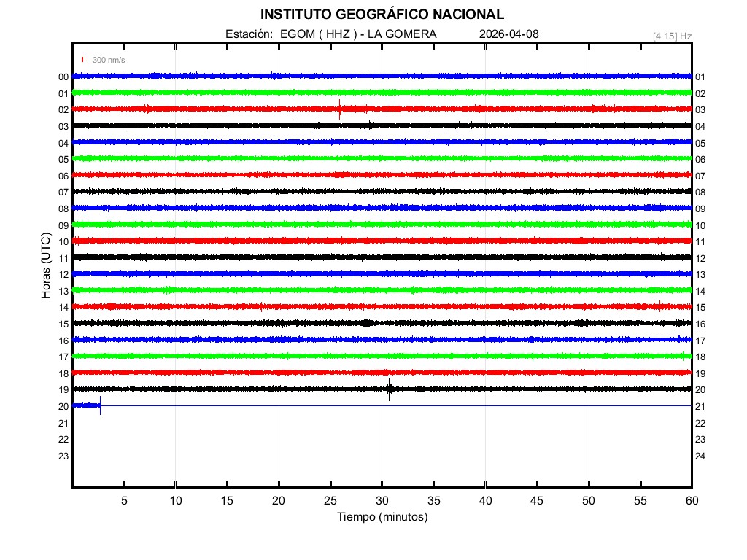Click the 'Tiempo (minutos)' axis label
This screenshot has height=560, width=747.
click(382, 517)
